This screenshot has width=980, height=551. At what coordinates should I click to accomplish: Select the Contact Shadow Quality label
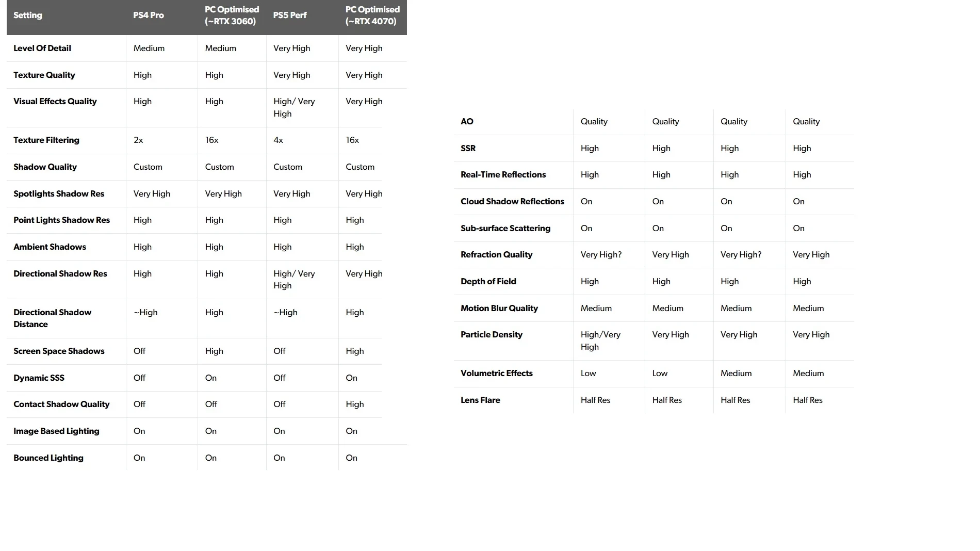point(61,404)
